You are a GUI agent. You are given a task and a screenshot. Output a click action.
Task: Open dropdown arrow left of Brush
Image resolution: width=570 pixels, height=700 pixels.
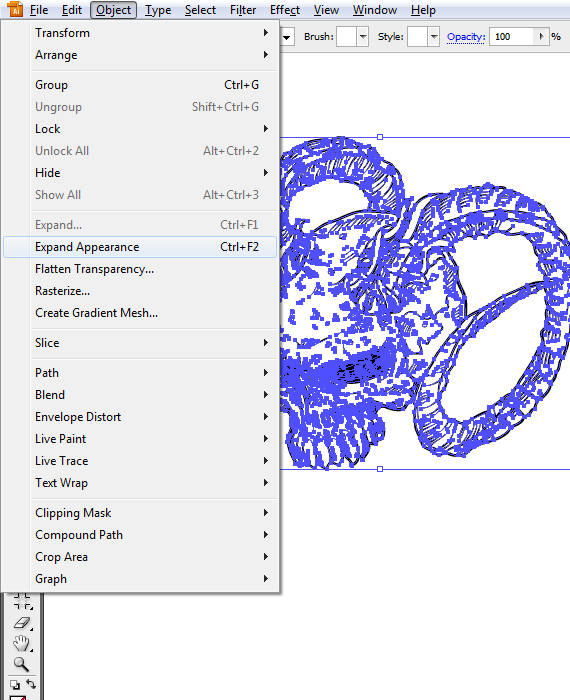[x=287, y=37]
